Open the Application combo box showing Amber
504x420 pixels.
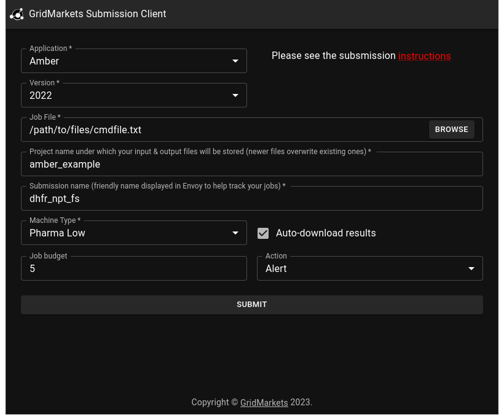click(123, 61)
